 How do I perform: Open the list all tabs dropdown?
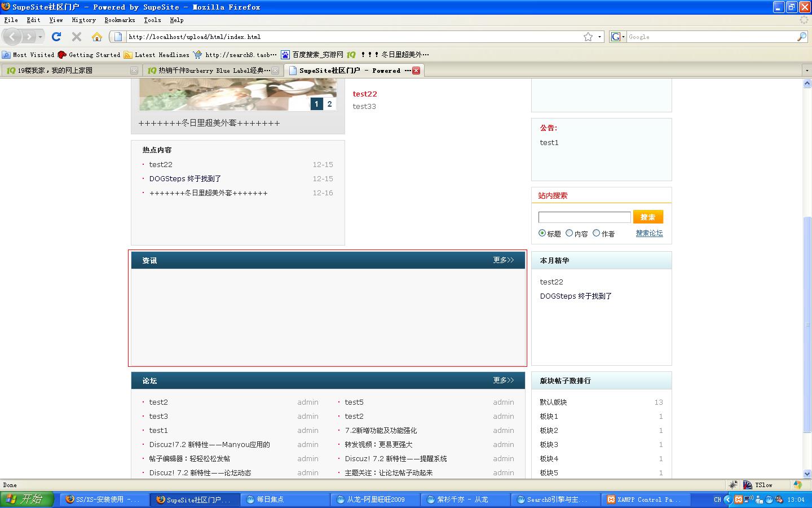[806, 71]
